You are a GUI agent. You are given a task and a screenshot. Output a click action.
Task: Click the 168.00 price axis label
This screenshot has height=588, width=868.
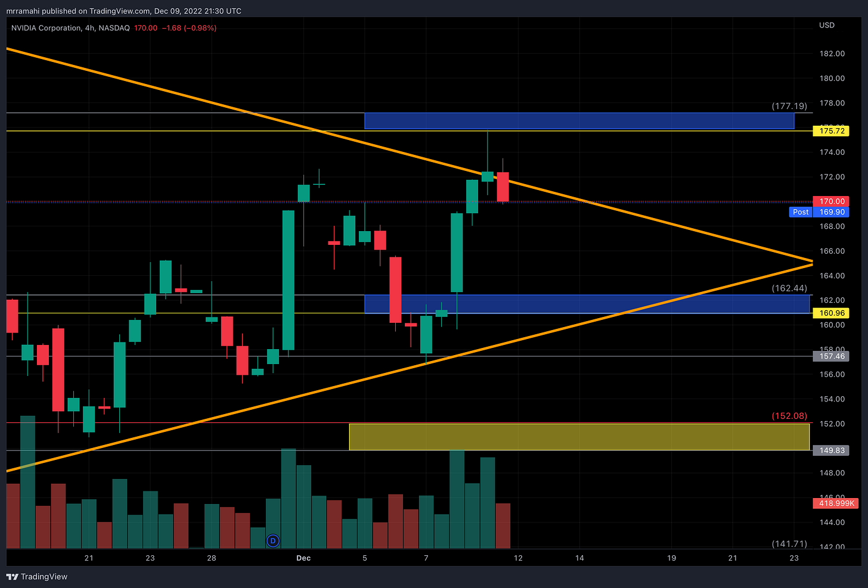click(x=832, y=226)
